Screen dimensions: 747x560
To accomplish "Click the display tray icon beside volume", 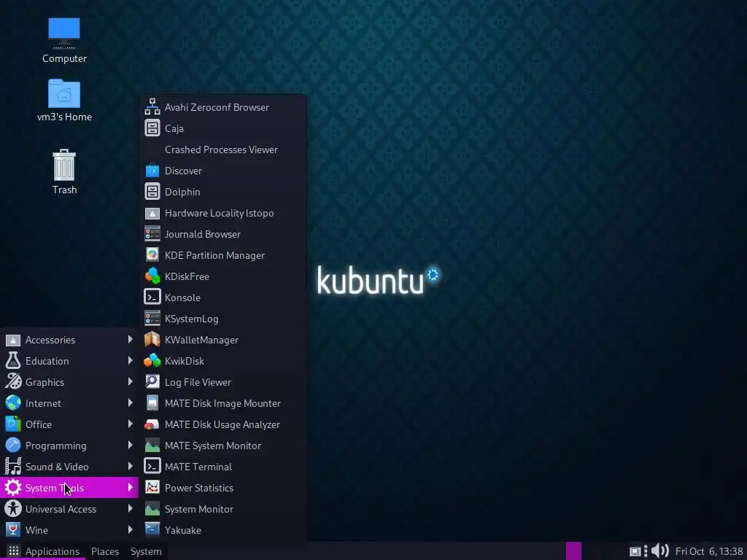I will click(635, 551).
